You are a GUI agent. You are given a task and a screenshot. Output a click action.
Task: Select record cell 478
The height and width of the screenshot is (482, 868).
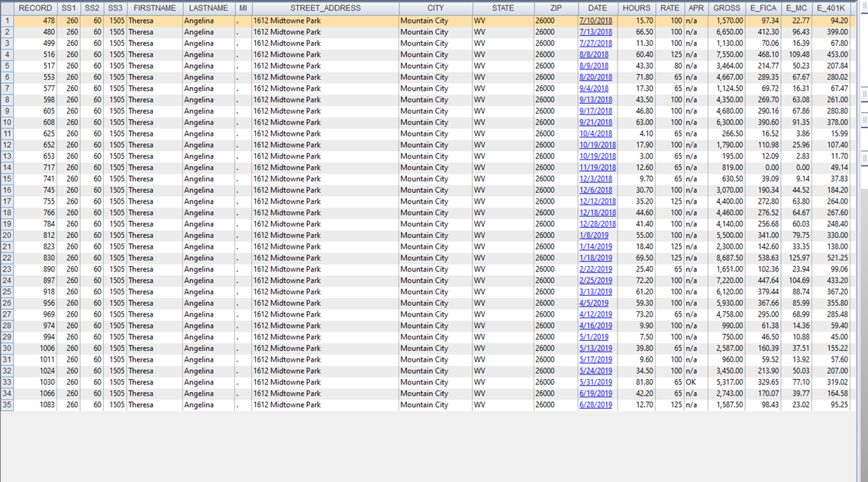(x=35, y=21)
